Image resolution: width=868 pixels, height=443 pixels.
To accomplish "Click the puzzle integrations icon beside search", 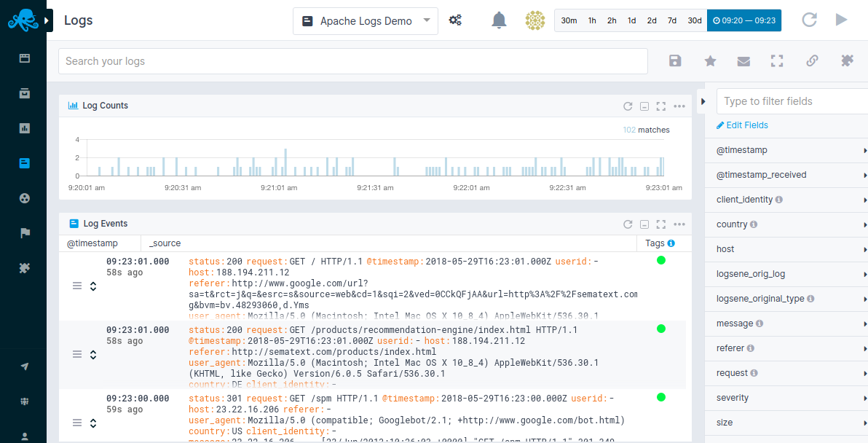I will point(847,61).
